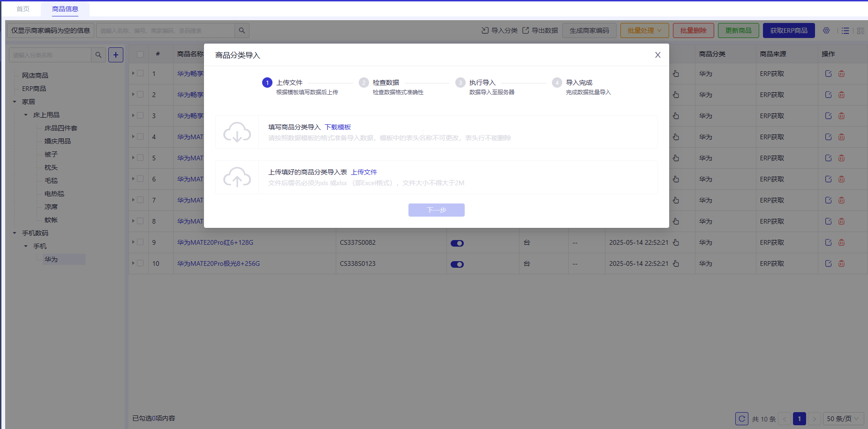Viewport: 868px width, 429px height.
Task: Click 仅显示商家编码为空的信息 button
Action: click(51, 30)
